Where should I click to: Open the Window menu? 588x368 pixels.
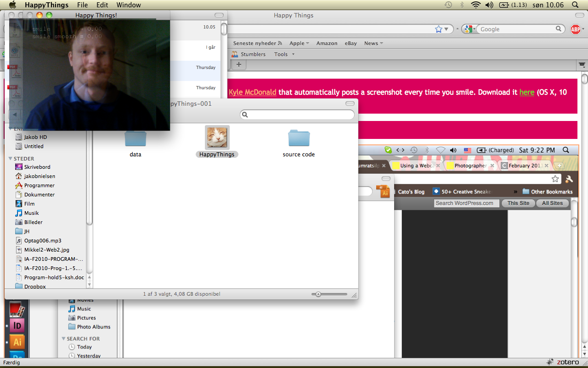click(x=129, y=5)
